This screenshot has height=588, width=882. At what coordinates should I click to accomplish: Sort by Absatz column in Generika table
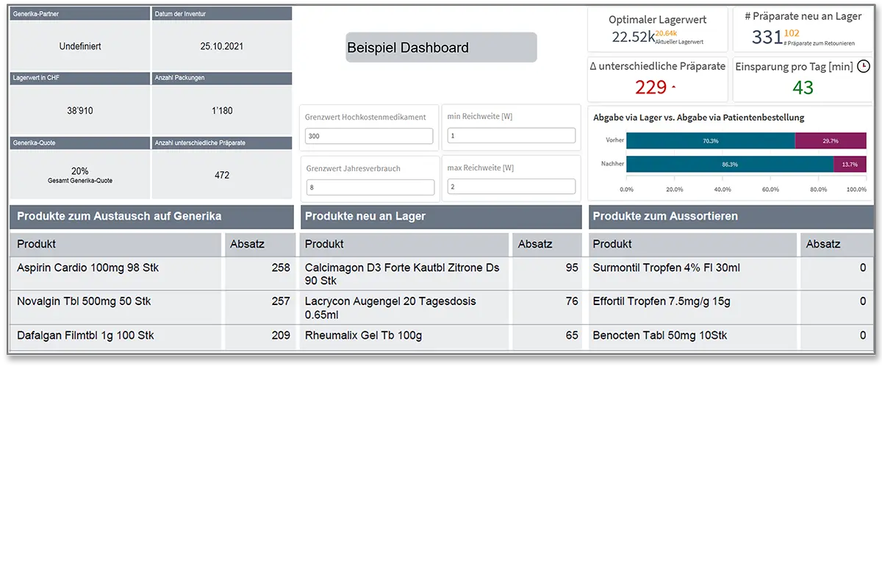coord(259,244)
